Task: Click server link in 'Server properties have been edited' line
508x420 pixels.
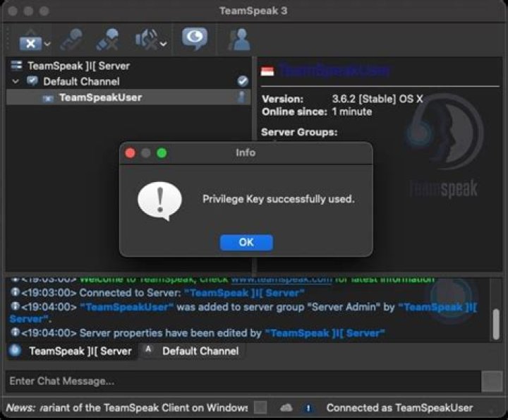Action: tap(325, 333)
